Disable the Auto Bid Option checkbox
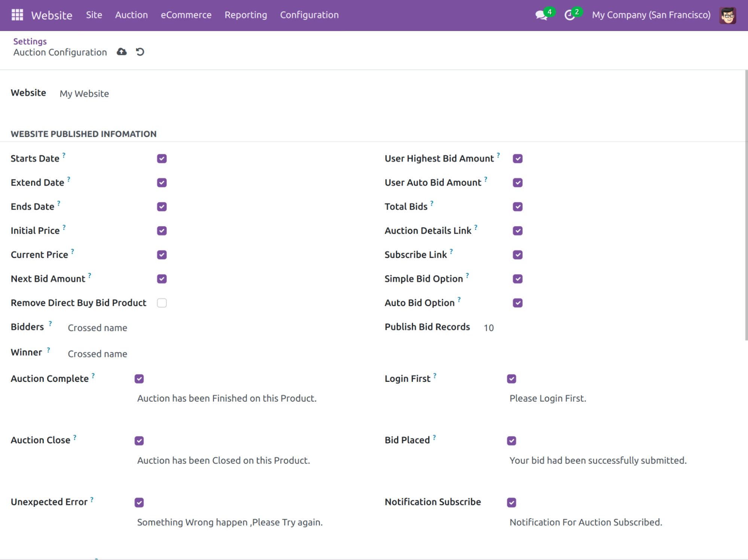The width and height of the screenshot is (748, 560). tap(518, 303)
